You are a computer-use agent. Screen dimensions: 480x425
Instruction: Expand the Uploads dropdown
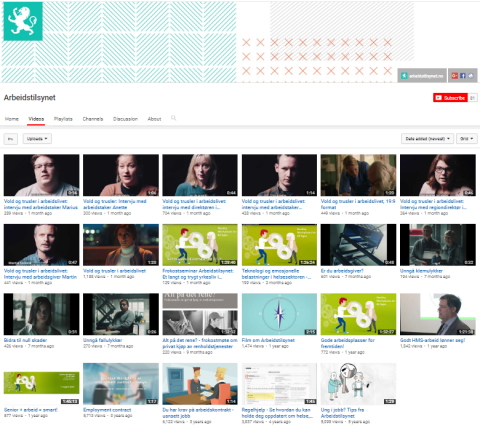37,139
